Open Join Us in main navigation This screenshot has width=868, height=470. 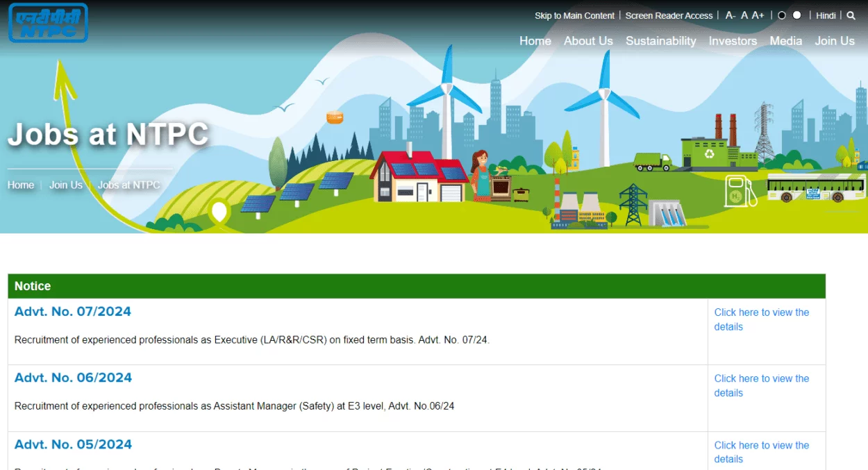(835, 41)
